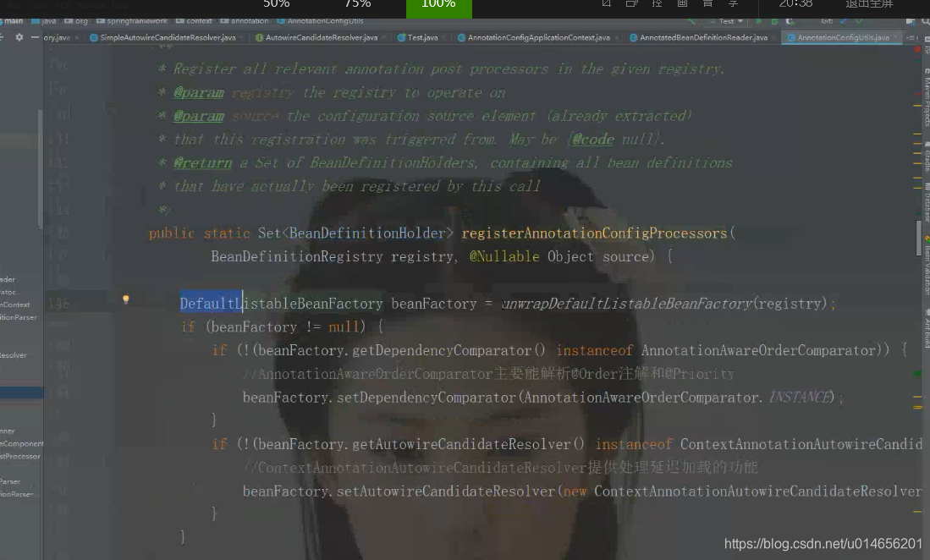The height and width of the screenshot is (560, 930).
Task: Set video zoom to 50%
Action: click(x=277, y=5)
